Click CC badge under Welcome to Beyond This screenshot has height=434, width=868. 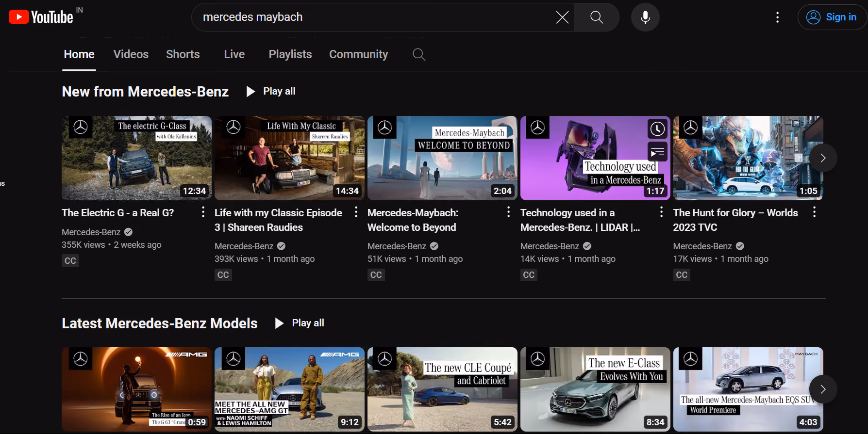(376, 275)
